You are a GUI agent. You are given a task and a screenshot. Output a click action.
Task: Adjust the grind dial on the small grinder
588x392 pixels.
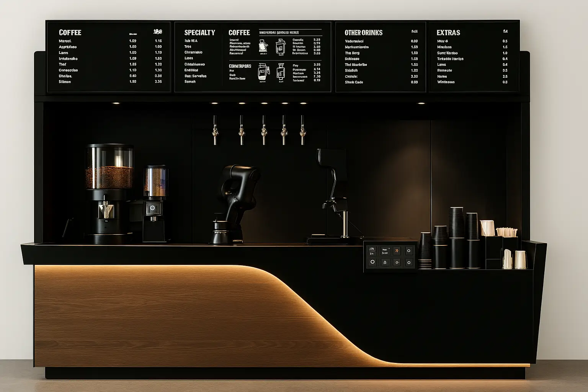tap(153, 207)
